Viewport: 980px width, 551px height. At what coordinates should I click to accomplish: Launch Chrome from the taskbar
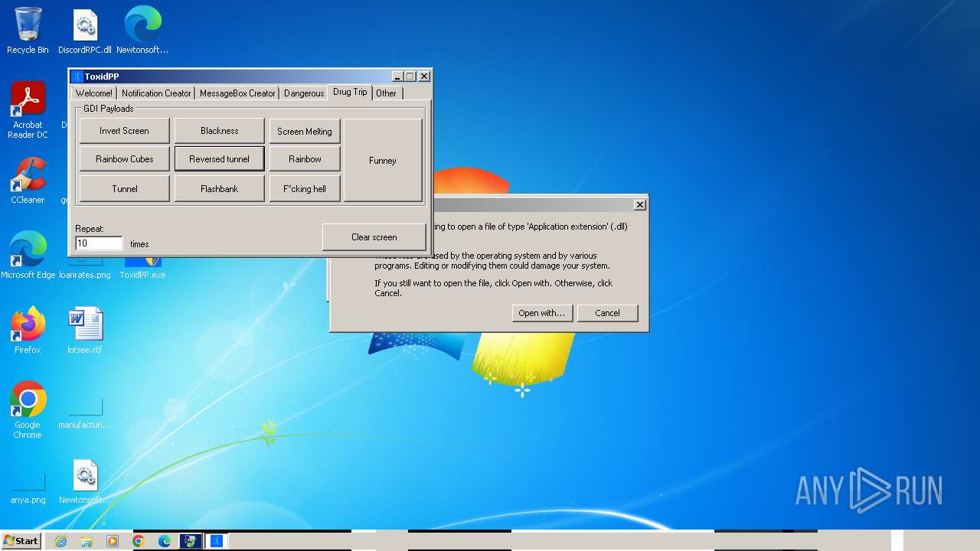tap(139, 541)
